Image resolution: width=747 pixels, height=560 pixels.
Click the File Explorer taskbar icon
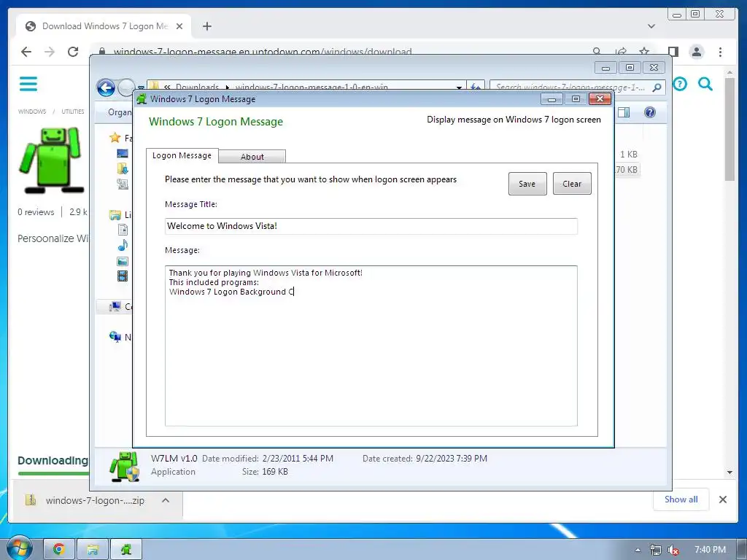coord(93,550)
